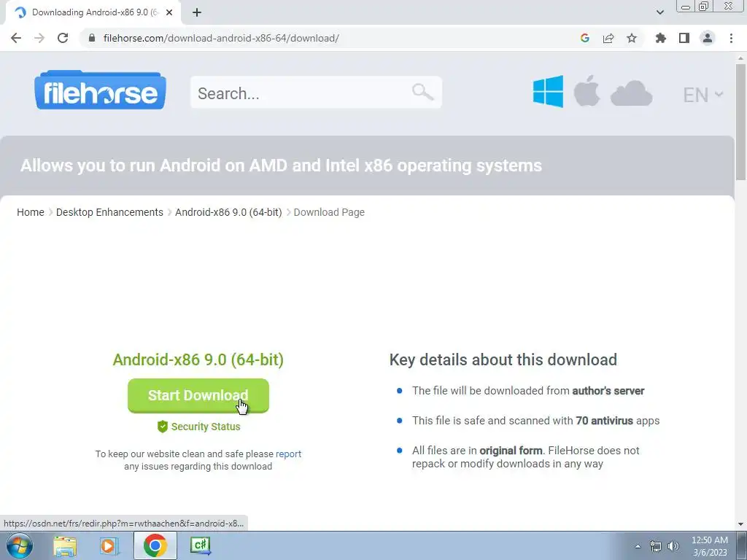This screenshot has width=747, height=560.
Task: Share this page via share icon
Action: [608, 38]
